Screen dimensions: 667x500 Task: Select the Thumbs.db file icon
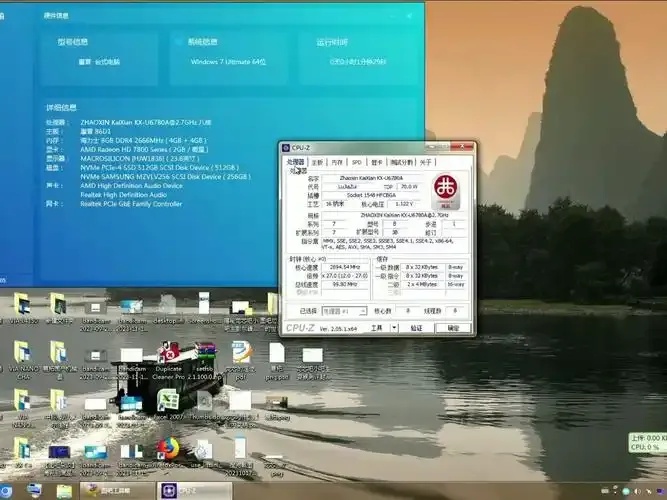point(204,406)
